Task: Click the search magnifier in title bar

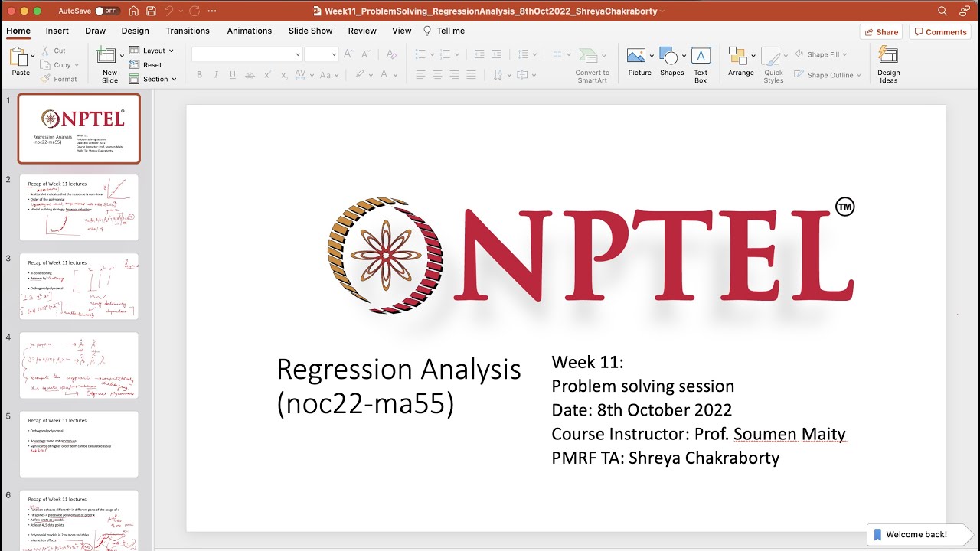Action: (942, 11)
